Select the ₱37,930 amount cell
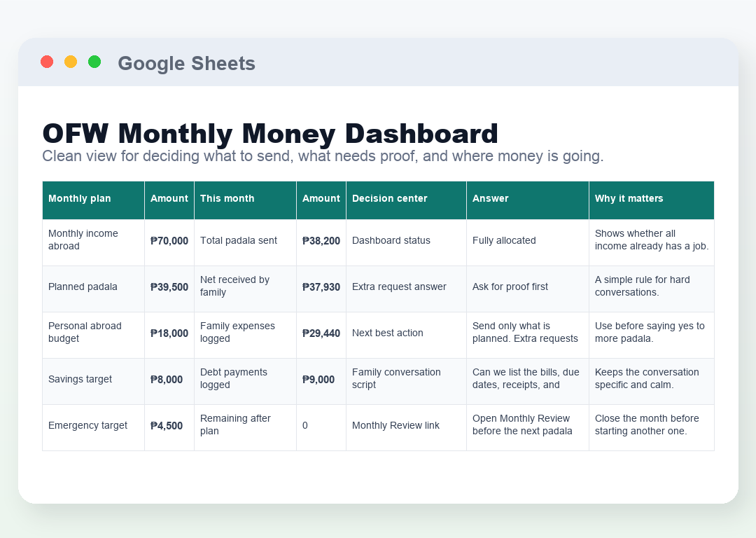This screenshot has width=756, height=538. 321,289
